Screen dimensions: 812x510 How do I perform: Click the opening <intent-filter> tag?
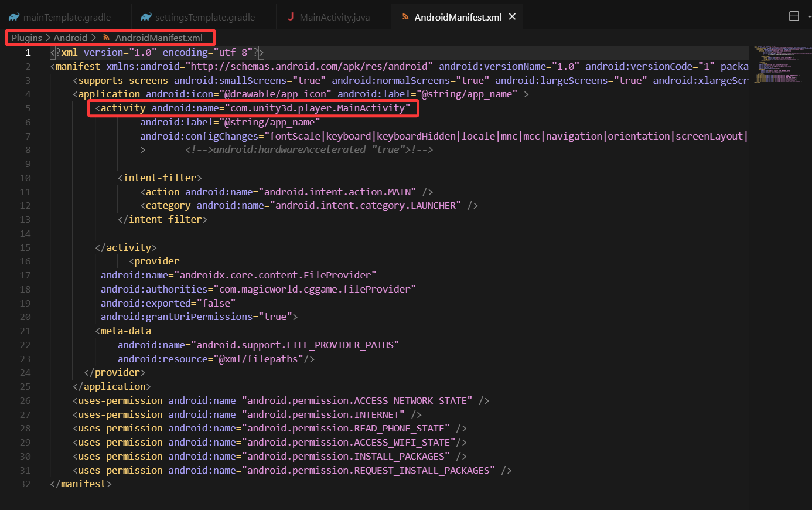[x=159, y=178]
